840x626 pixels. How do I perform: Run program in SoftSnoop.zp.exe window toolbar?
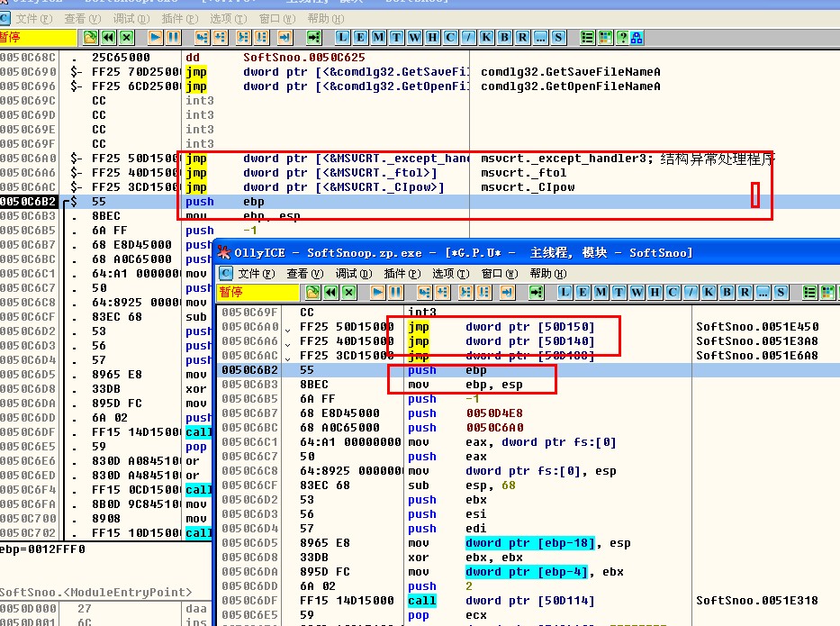[377, 292]
